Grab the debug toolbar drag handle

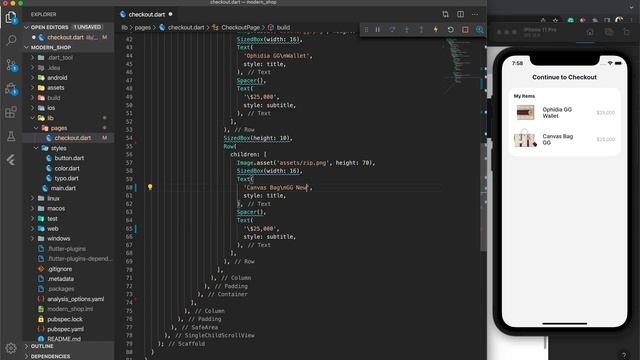pos(366,29)
